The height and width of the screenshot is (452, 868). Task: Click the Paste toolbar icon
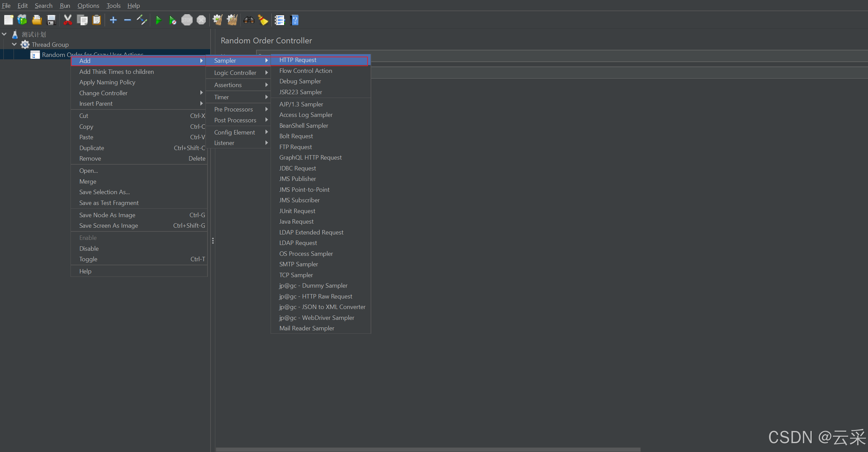point(96,20)
